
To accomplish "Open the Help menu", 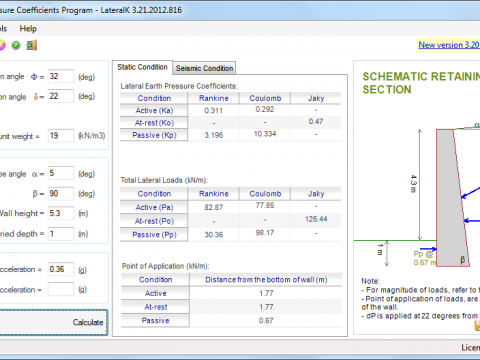I will coord(28,29).
